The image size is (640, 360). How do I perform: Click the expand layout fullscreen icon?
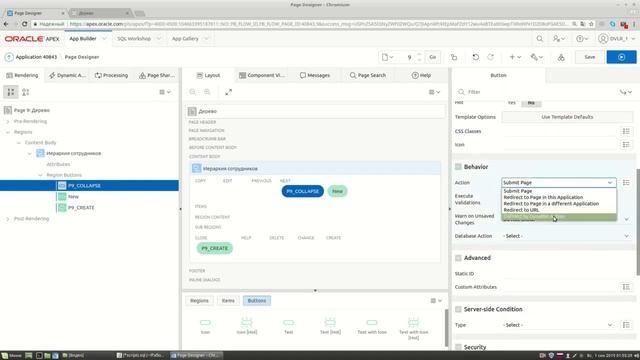point(229,92)
